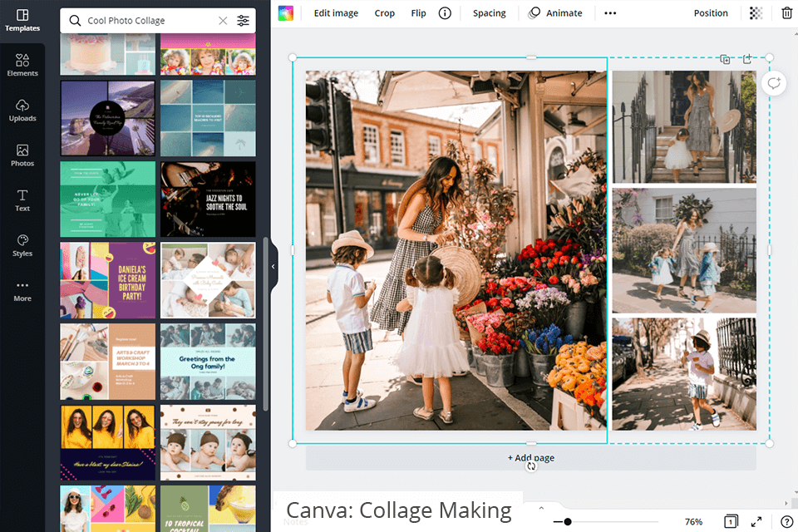Viewport: 798px width, 532px height.
Task: Click the add comment bubble icon
Action: click(x=774, y=83)
